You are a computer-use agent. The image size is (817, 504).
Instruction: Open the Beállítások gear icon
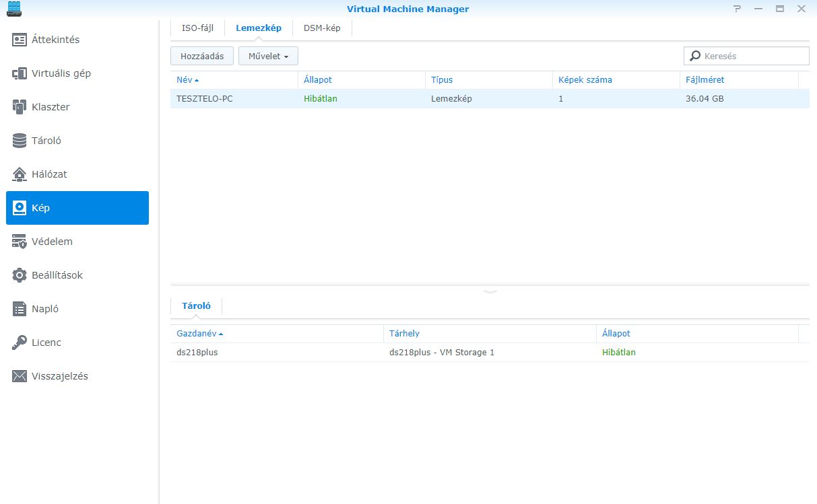point(20,275)
